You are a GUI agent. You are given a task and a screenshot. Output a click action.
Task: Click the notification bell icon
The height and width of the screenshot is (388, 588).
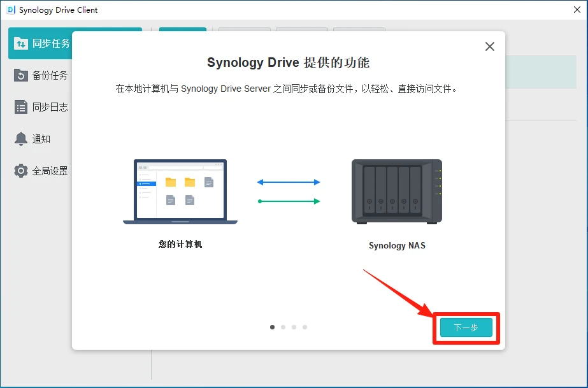click(21, 139)
